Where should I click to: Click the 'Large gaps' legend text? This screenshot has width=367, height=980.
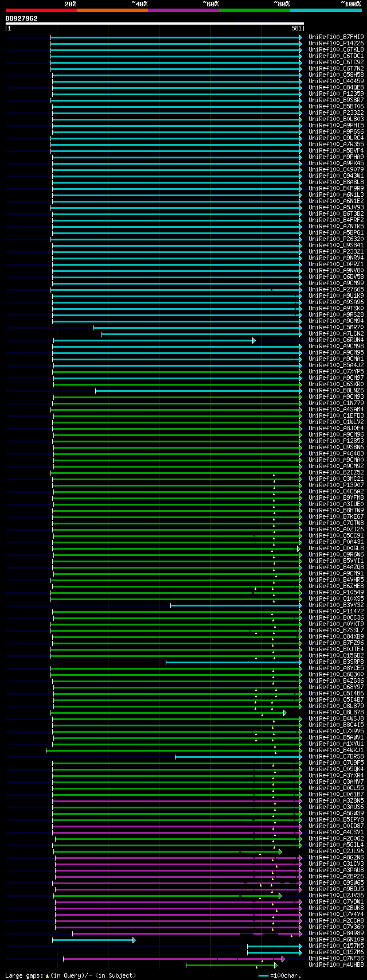[24, 975]
